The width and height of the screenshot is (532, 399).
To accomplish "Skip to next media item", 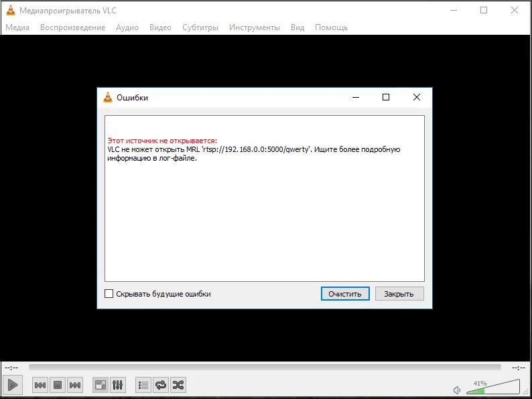I will [x=75, y=385].
